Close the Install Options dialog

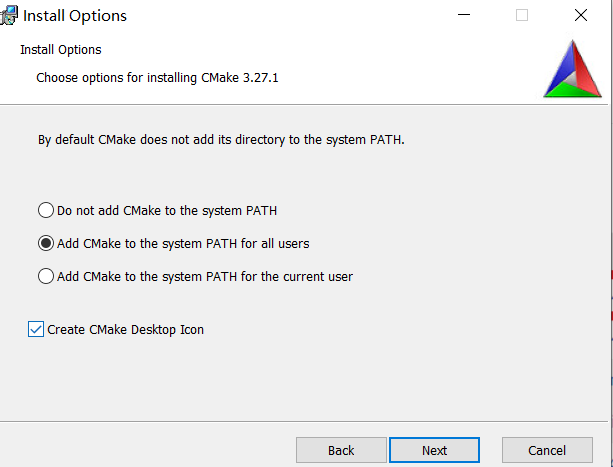coord(581,15)
